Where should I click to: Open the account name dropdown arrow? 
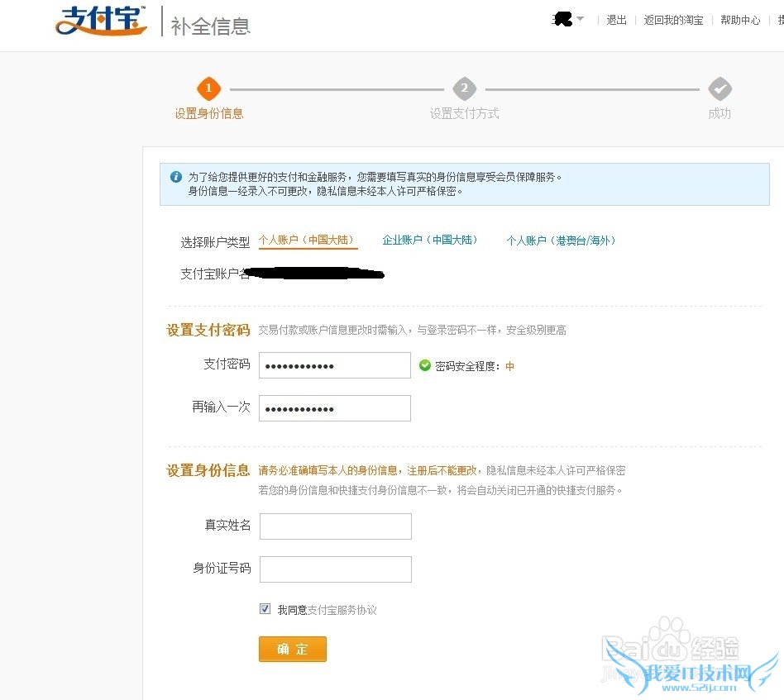click(580, 19)
